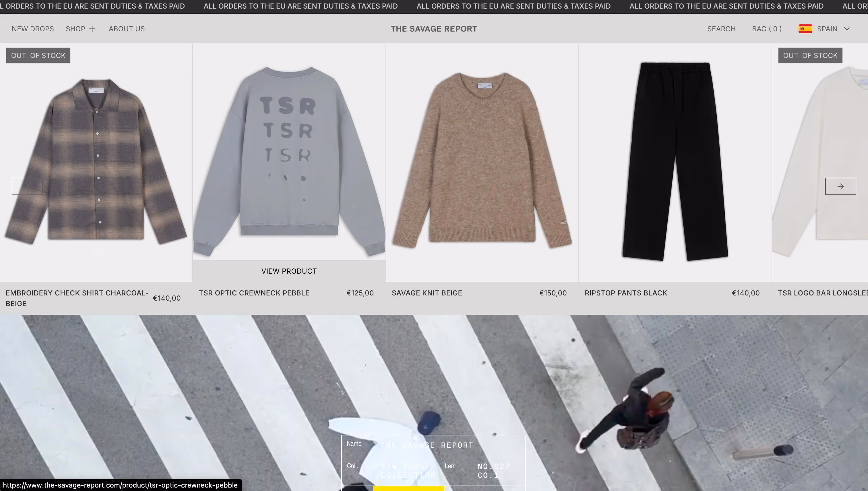Open the Search feature
Viewport: 868px width, 491px height.
pos(721,29)
